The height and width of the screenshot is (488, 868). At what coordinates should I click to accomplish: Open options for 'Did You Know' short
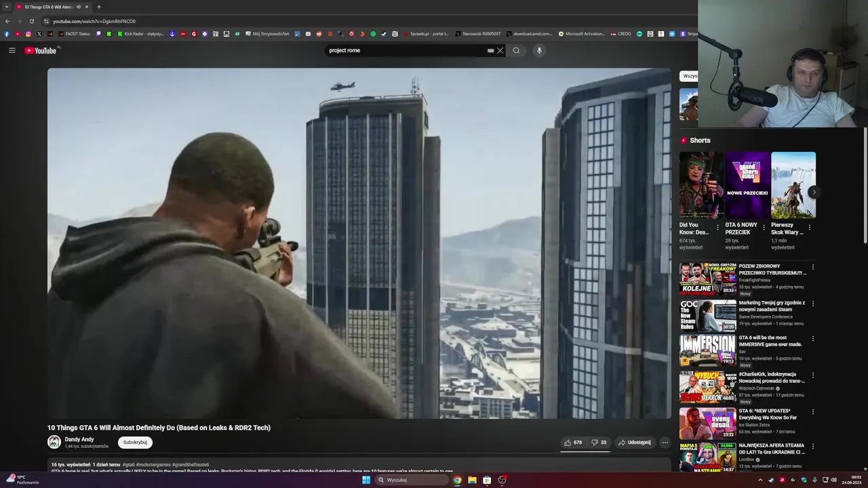[x=717, y=228]
